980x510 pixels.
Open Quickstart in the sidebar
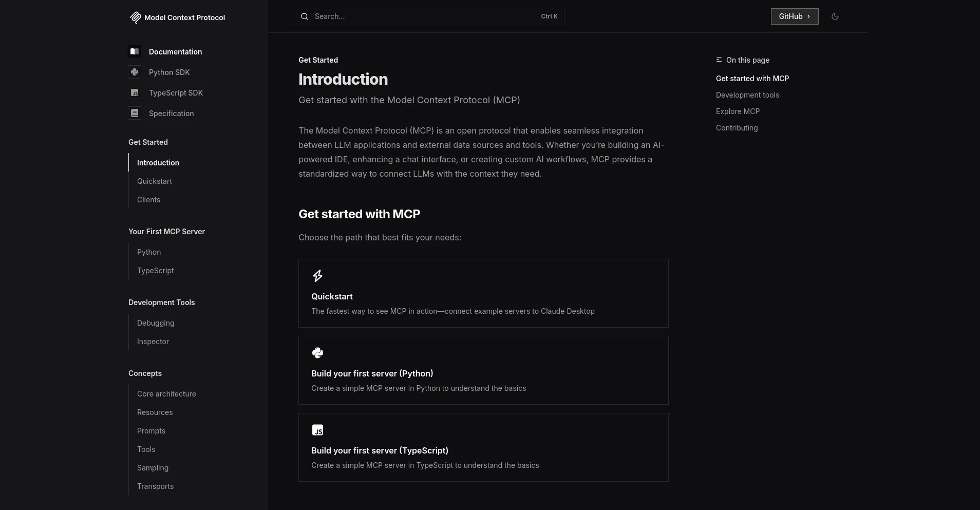(155, 181)
